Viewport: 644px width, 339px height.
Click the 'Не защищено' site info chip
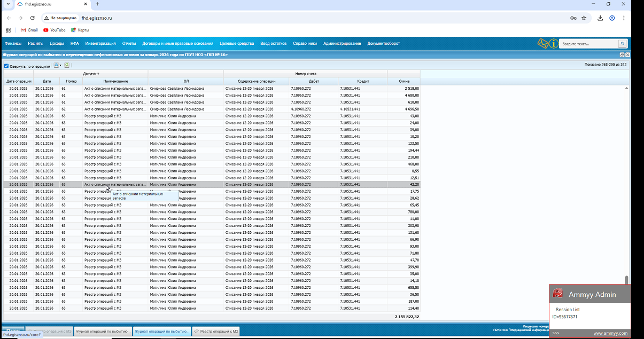tap(59, 18)
